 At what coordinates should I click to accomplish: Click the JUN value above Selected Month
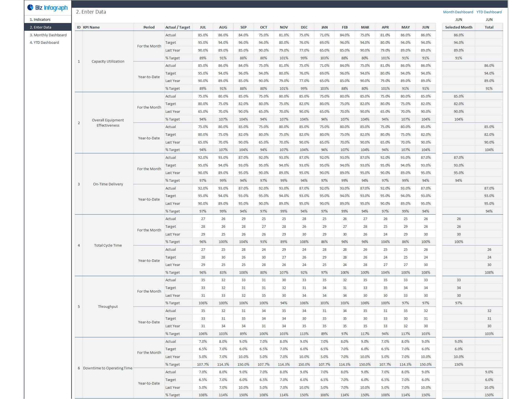pos(459,19)
